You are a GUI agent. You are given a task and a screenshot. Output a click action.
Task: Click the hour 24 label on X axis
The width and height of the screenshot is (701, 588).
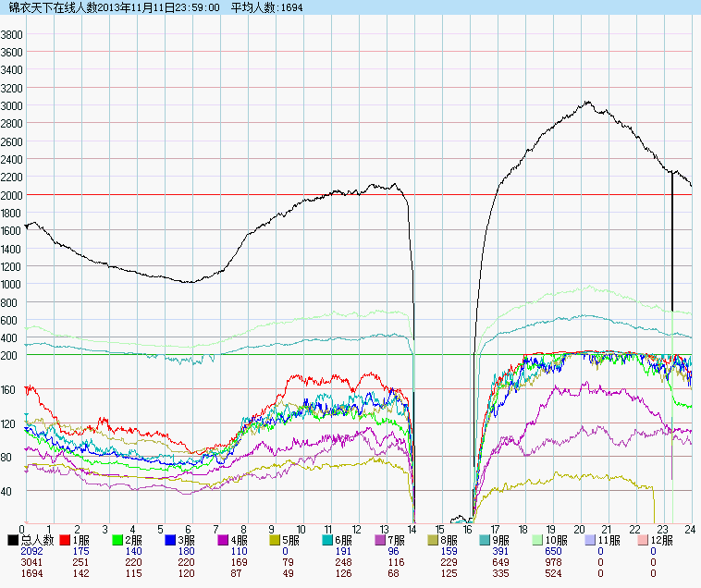(689, 529)
